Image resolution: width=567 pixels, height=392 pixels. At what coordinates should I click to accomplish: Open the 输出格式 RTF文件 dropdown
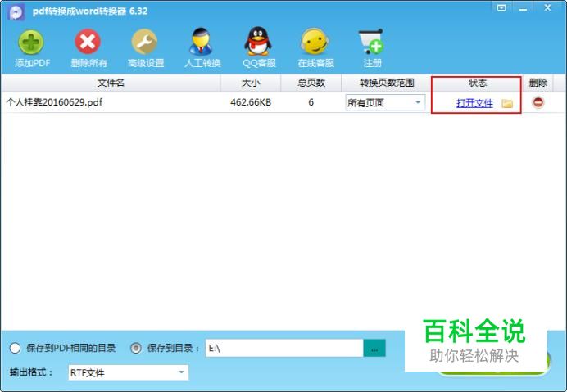(128, 372)
